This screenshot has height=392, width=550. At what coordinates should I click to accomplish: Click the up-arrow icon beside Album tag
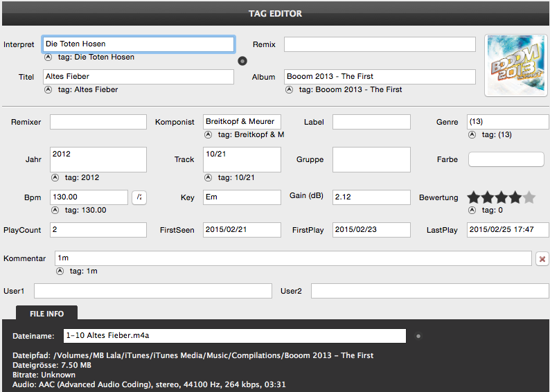(x=289, y=90)
